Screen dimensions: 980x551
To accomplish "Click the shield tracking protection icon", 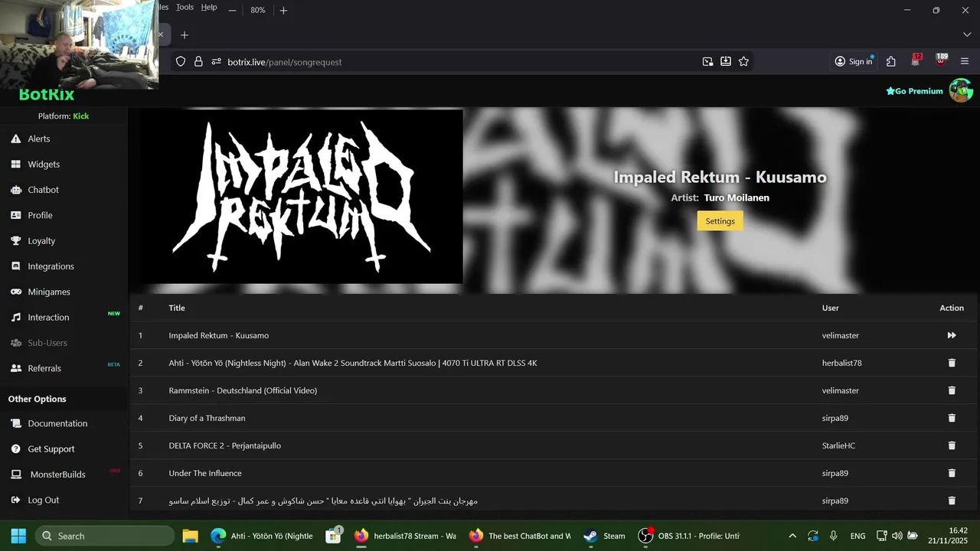I will (x=181, y=61).
